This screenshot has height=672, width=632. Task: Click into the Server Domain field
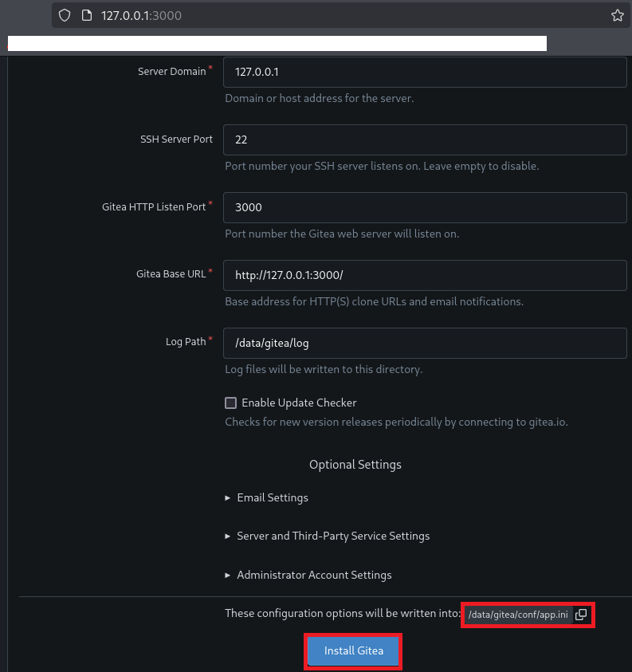424,72
